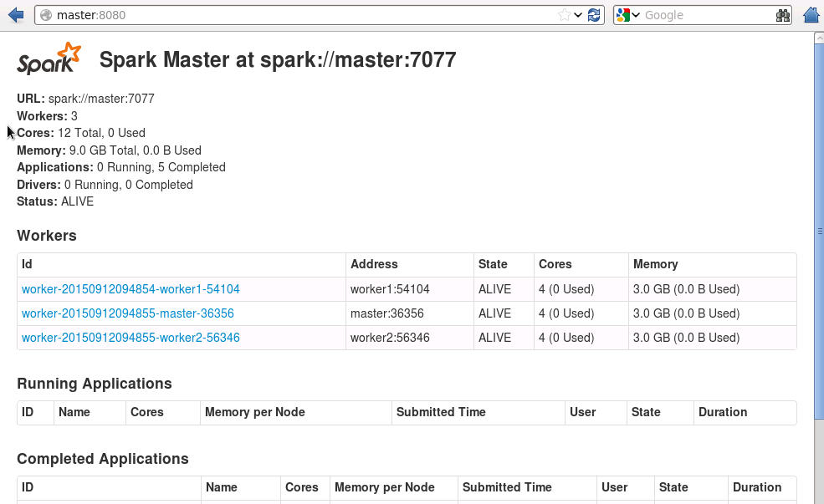Click the Spark Master at spark://master:7077 title
824x504 pixels.
[278, 59]
